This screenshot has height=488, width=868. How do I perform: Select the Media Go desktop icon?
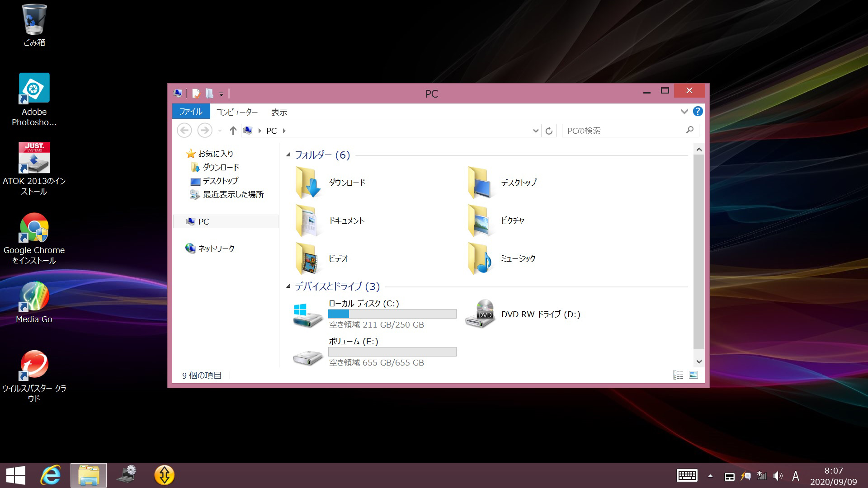point(34,303)
